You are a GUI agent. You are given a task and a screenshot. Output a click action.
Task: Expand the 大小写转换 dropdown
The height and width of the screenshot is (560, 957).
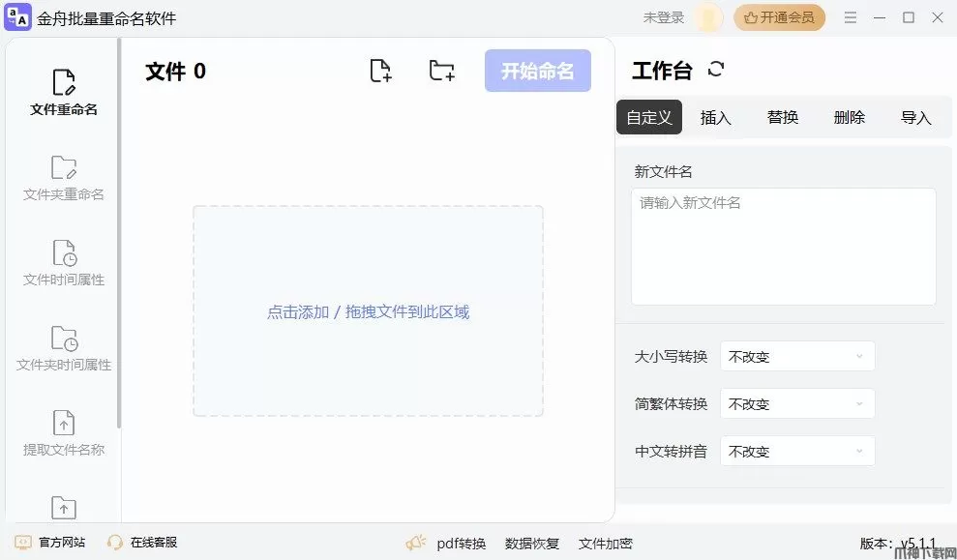(797, 357)
